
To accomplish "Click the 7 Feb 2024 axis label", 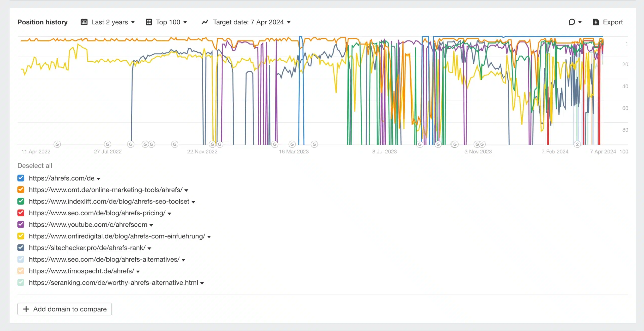I will (x=555, y=151).
